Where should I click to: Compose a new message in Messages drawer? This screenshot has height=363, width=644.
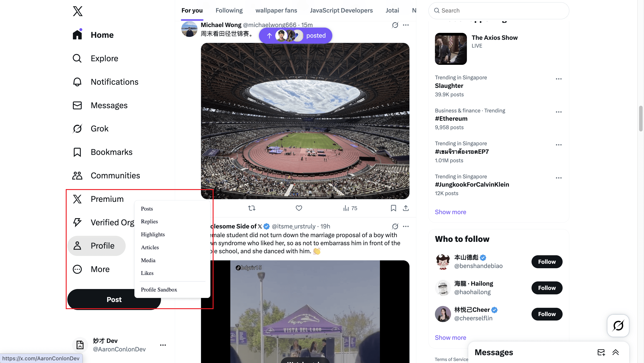click(x=601, y=352)
